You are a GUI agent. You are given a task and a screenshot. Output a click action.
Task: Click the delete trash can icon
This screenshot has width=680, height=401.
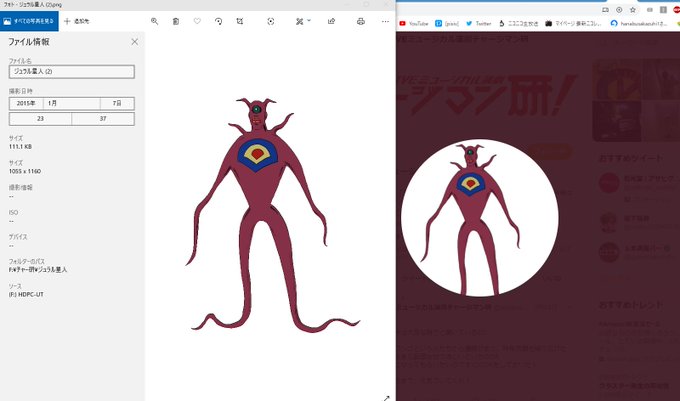[176, 21]
